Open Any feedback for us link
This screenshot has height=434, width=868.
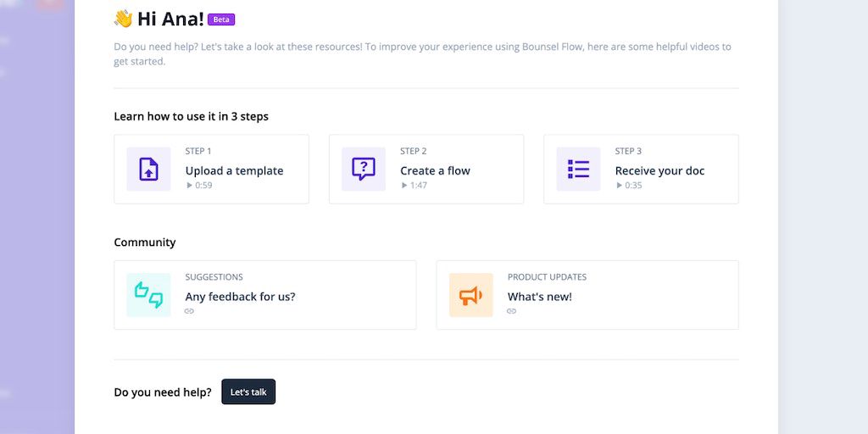(240, 297)
